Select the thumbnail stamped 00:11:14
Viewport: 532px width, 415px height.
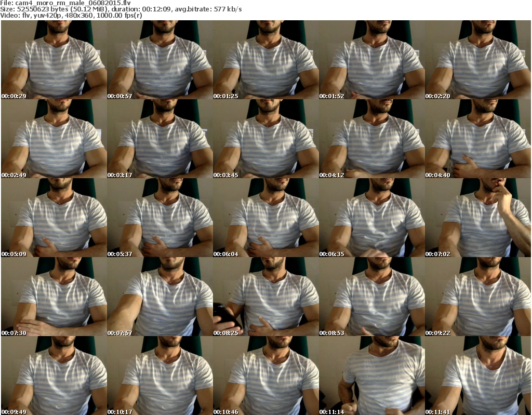(x=372, y=376)
